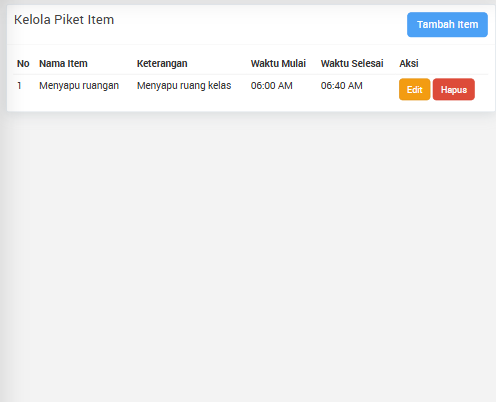Viewport: 496px width, 402px height.
Task: Select the Waktu Mulai column header
Action: (x=278, y=63)
